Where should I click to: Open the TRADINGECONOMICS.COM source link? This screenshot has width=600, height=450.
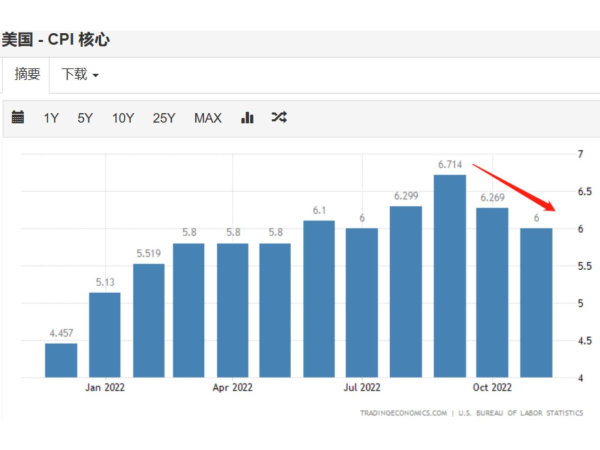coord(403,412)
